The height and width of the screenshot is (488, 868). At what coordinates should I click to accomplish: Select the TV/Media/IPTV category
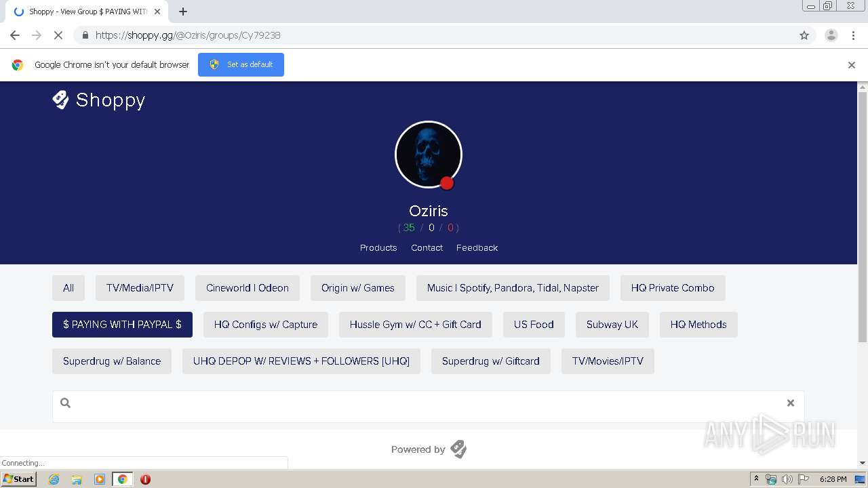140,288
